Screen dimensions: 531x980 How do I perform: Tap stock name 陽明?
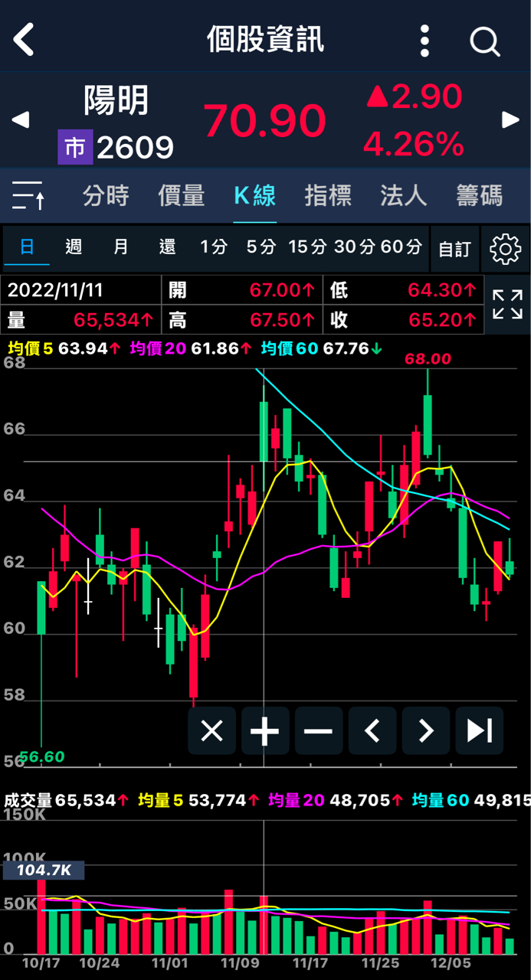pos(116,100)
